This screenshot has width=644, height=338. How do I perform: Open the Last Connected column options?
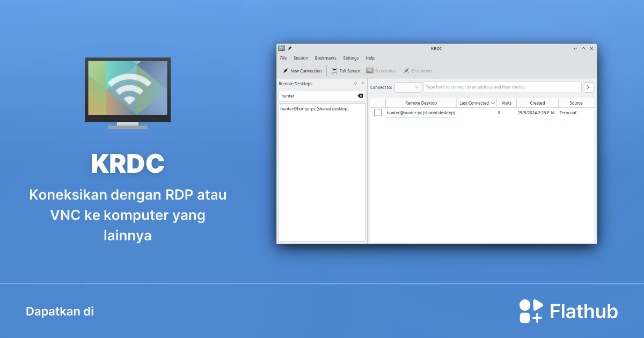point(494,103)
